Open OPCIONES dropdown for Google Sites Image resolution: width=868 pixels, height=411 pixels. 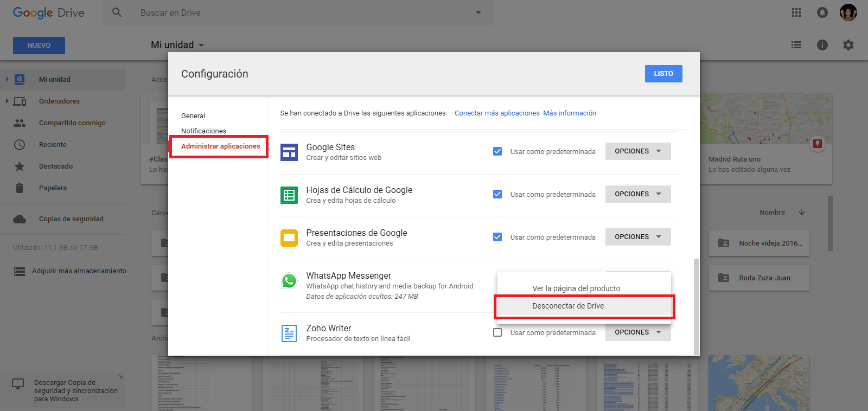tap(638, 151)
